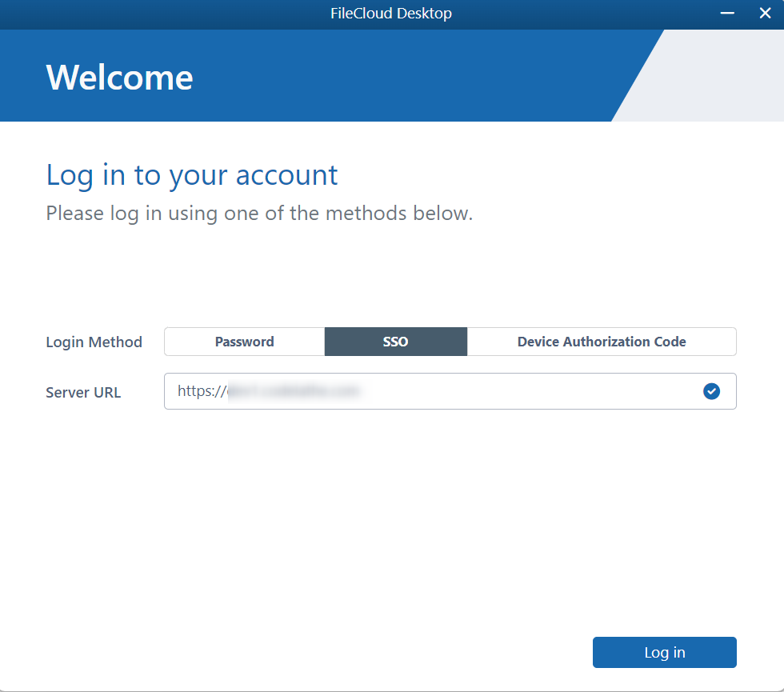Click the FileCloud Desktop title bar text

click(391, 14)
